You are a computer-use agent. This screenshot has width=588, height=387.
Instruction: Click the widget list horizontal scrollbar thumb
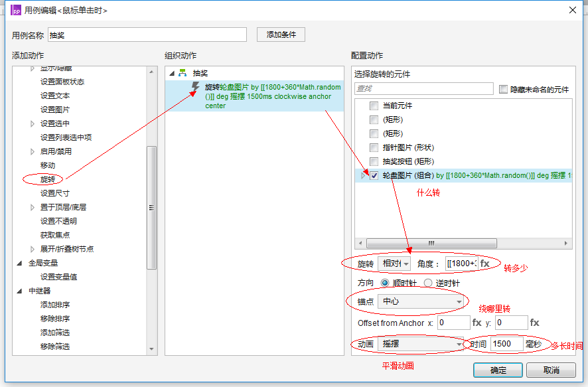click(431, 243)
